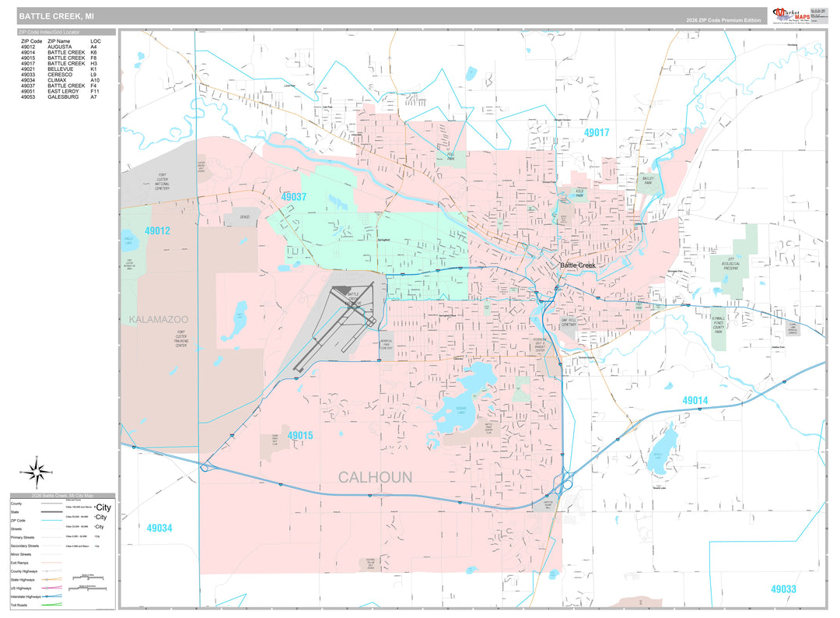840x618 pixels.
Task: Click the green Toll Roads line swatch
Action: click(x=52, y=605)
